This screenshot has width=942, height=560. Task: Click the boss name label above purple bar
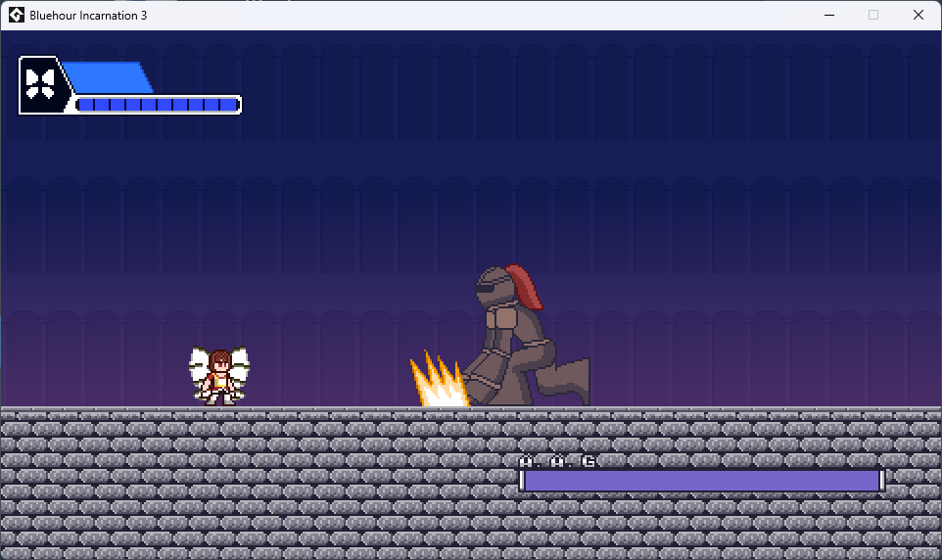tap(557, 461)
